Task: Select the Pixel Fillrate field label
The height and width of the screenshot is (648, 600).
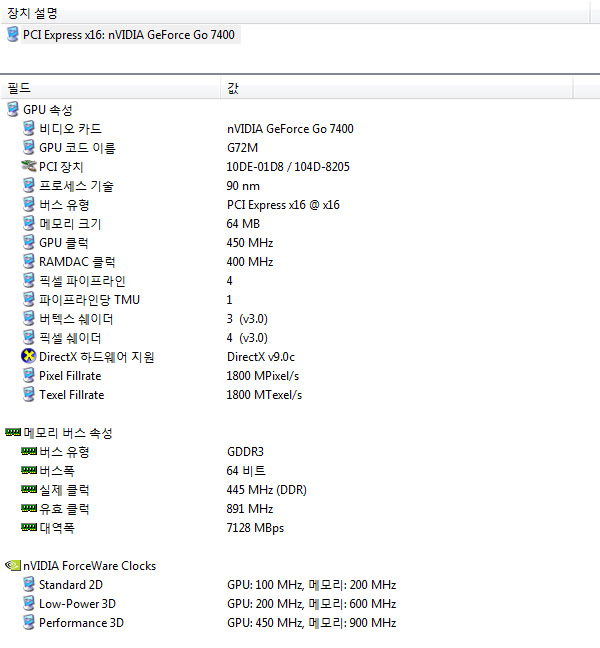Action: pos(70,376)
